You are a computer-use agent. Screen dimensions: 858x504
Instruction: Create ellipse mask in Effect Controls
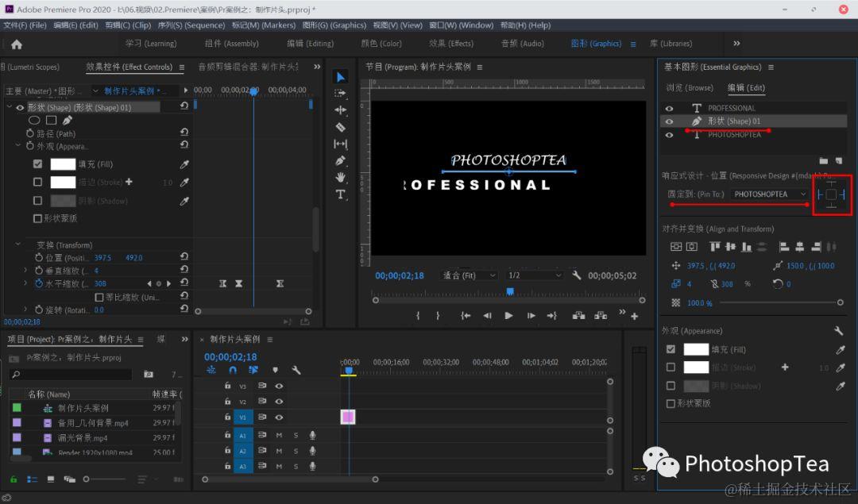coord(34,121)
